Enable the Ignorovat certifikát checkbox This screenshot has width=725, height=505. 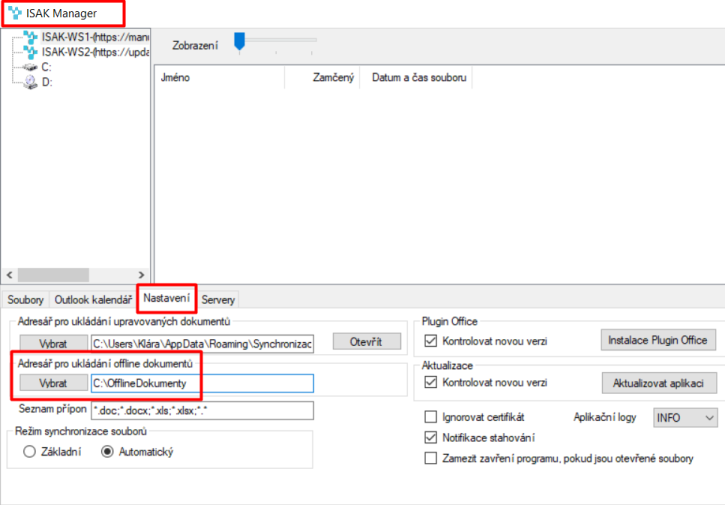(x=430, y=417)
